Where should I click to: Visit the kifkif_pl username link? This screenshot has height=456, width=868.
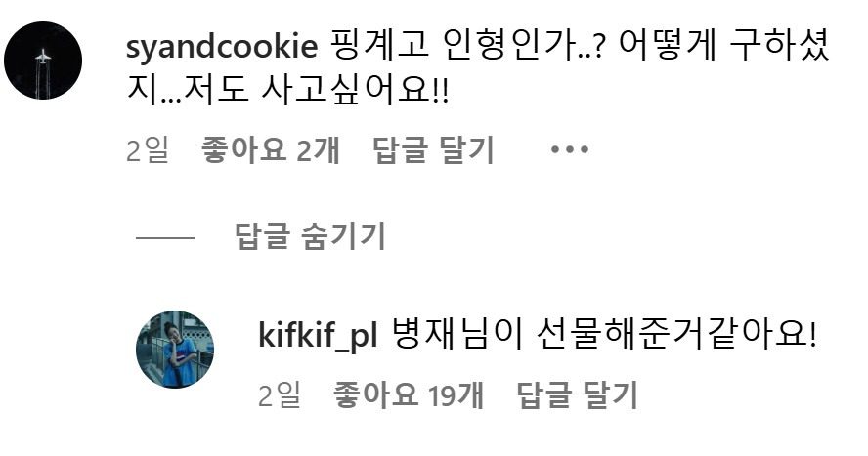click(x=319, y=335)
